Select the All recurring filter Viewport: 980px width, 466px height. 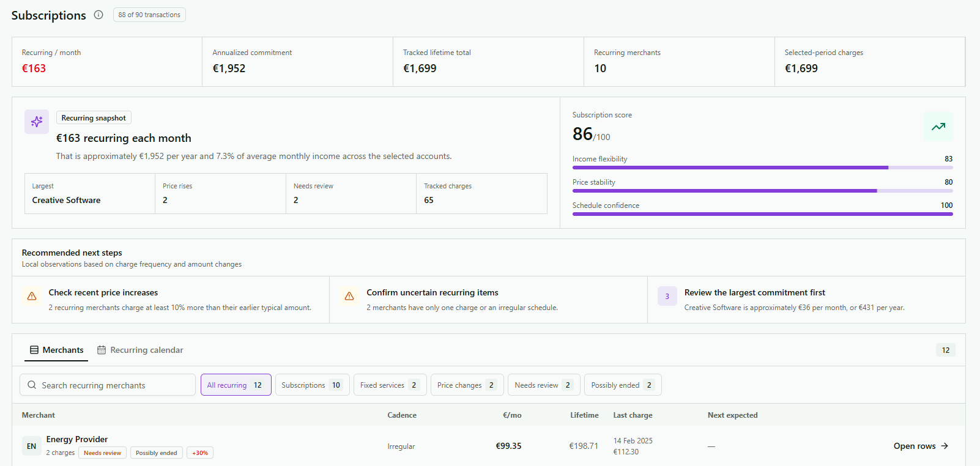(236, 385)
